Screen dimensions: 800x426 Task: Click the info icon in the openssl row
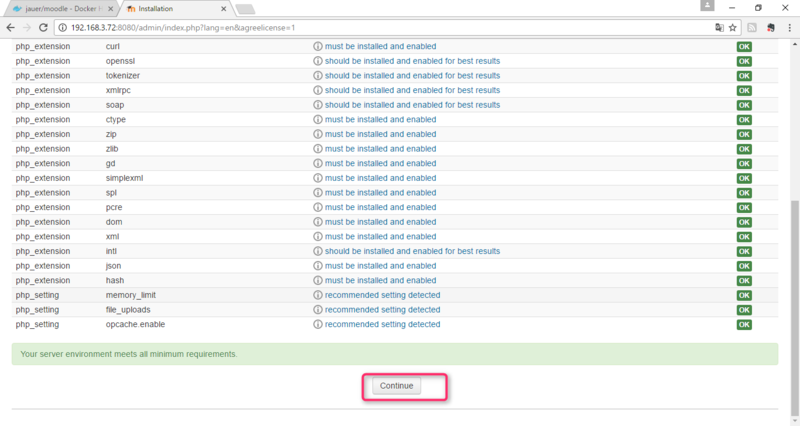coord(317,61)
